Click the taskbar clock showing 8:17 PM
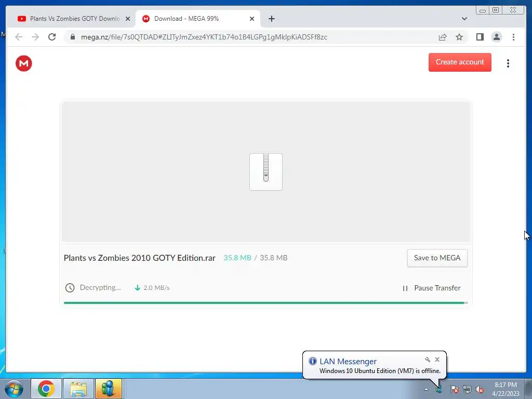 pos(506,389)
